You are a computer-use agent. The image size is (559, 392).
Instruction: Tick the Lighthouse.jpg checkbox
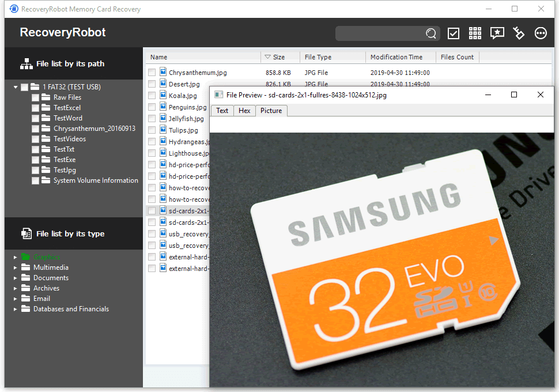[152, 153]
